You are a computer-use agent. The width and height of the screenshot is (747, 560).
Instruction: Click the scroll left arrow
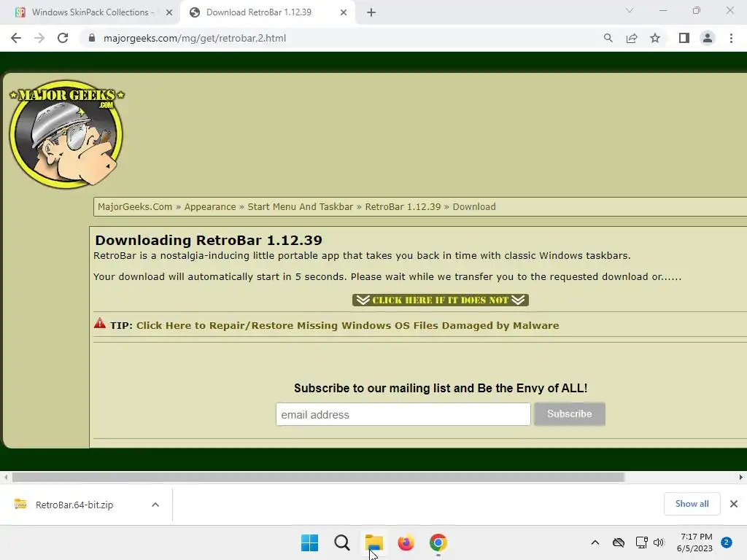[6, 477]
